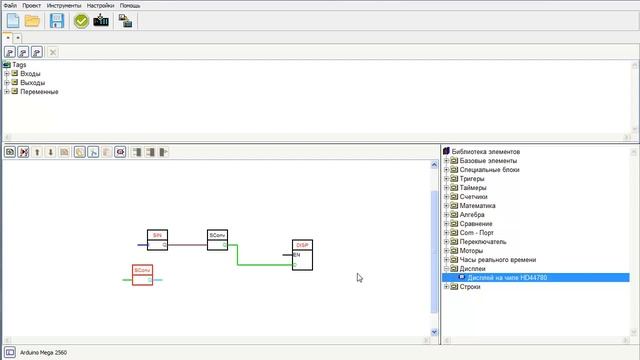This screenshot has width=640, height=360.
Task: Click the first icon in the diagram toolbar
Action: tap(10, 152)
